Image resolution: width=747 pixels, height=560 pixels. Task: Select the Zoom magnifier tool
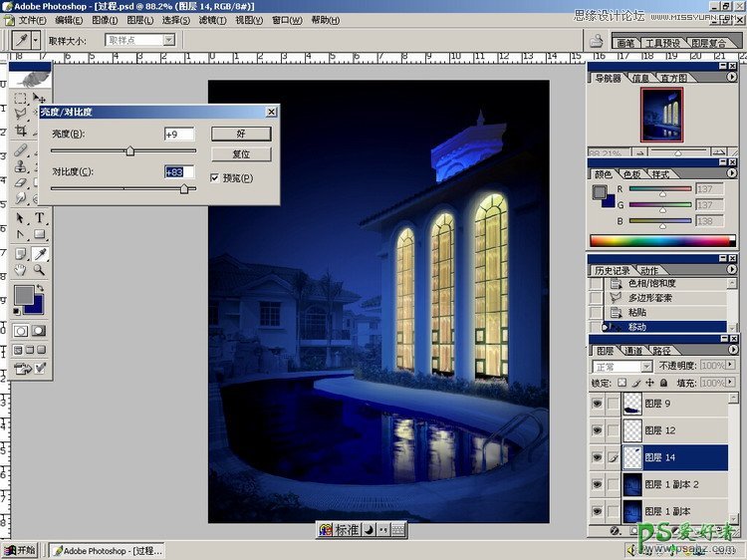pos(40,270)
